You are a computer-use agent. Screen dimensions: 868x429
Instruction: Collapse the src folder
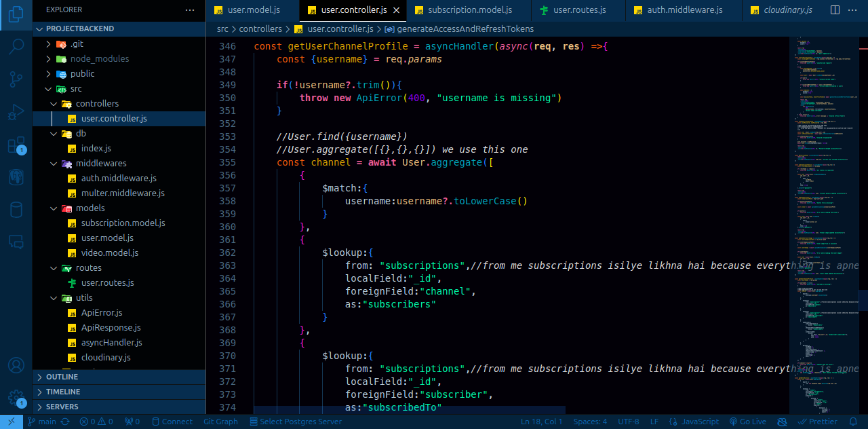click(x=49, y=88)
